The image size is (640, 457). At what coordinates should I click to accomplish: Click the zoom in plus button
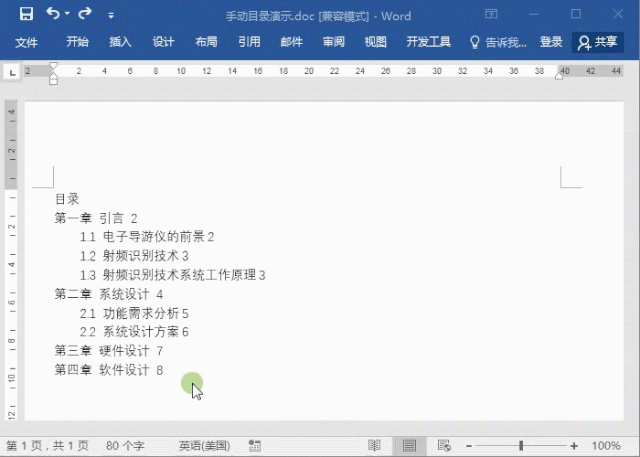pyautogui.click(x=574, y=446)
